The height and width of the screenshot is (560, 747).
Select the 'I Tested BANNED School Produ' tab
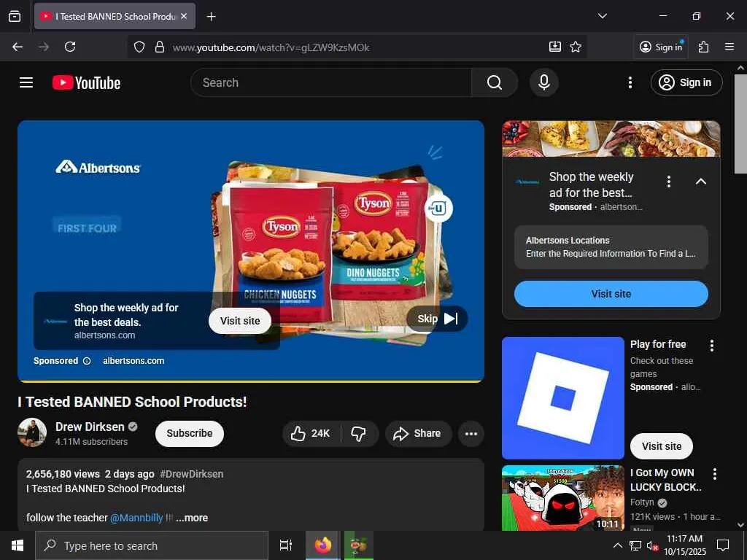point(115,16)
